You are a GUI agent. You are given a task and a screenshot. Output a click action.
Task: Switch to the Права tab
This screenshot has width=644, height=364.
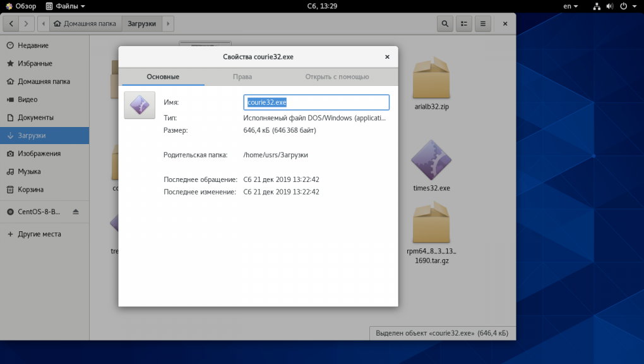pos(242,76)
